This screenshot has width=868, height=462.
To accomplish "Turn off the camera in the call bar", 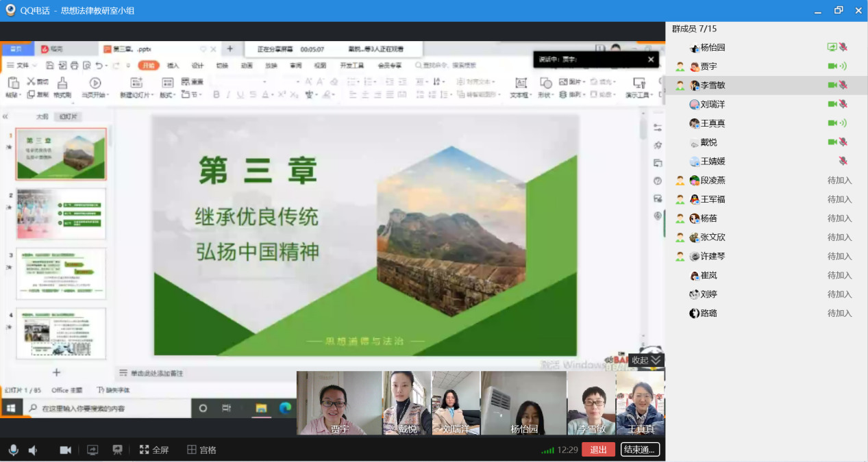I will [x=66, y=450].
